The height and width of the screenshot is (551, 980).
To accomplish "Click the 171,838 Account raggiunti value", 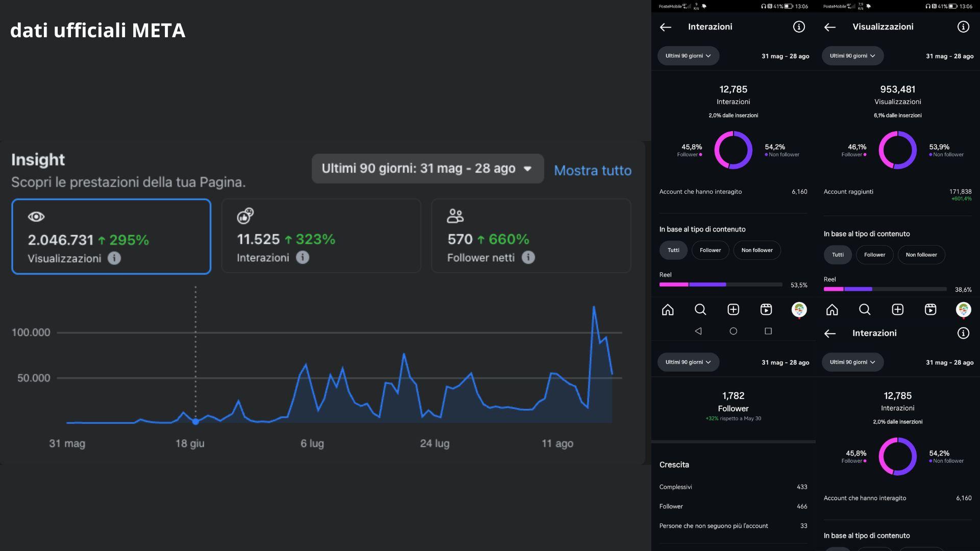I will (961, 192).
